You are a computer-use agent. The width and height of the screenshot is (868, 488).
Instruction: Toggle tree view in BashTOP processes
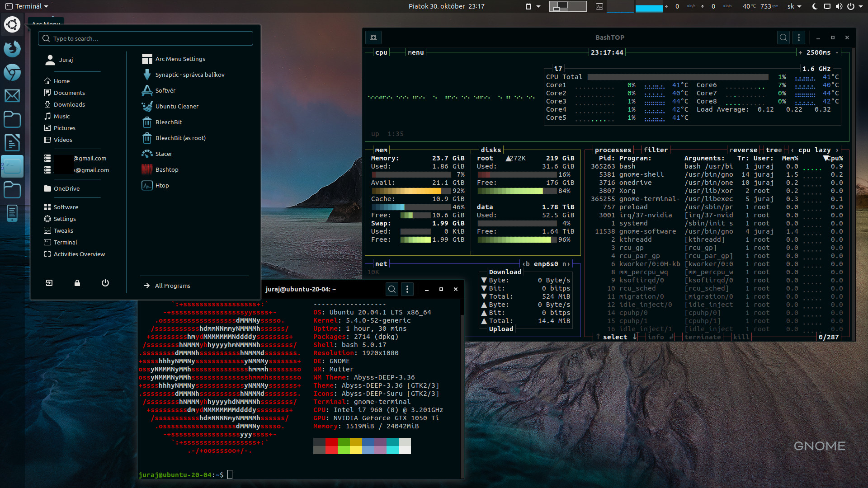[774, 150]
